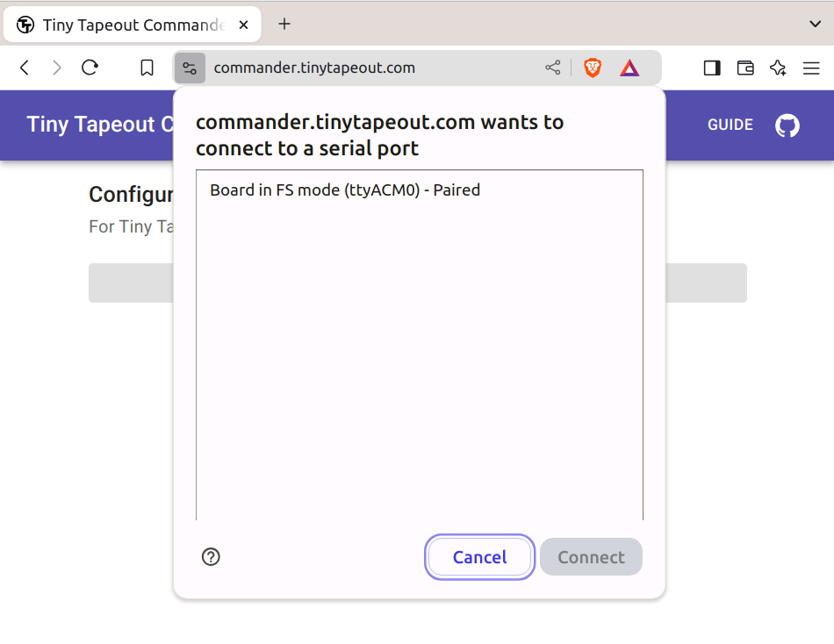Screen dimensions: 834x644
Task: Open the GitHub repository icon
Action: click(787, 125)
